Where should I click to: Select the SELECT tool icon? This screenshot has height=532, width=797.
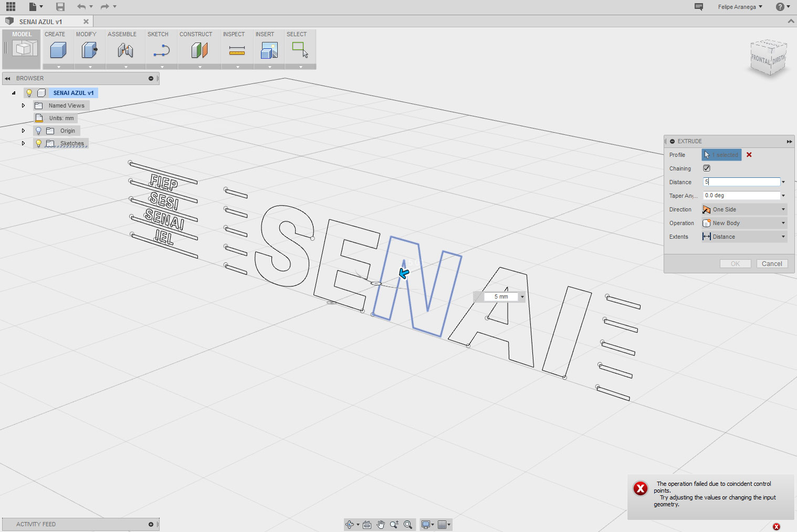(x=300, y=50)
